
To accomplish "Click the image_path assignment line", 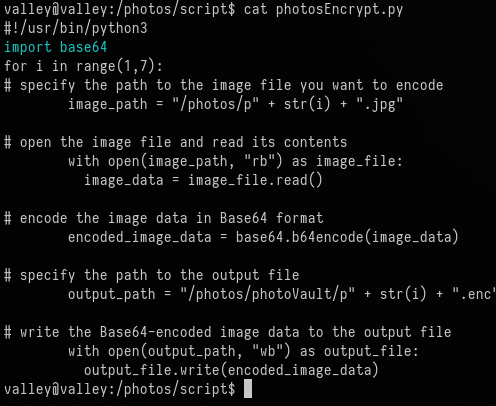I will tap(235, 104).
